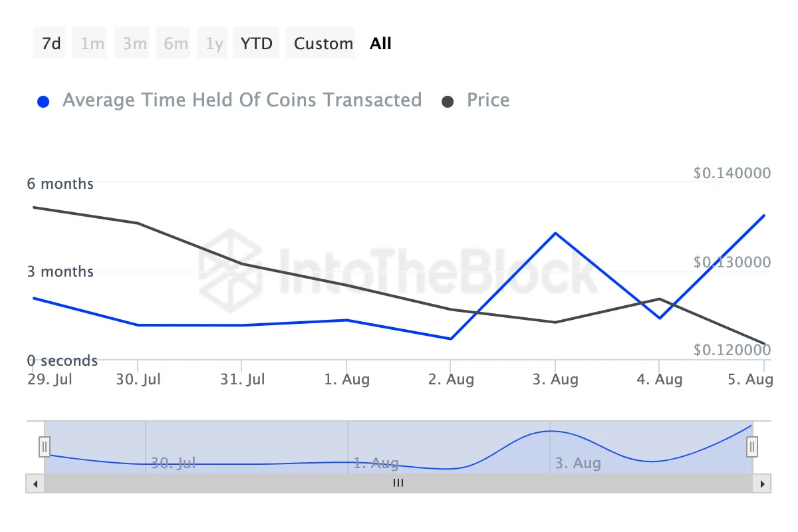Toggle the Price series legend dot
This screenshot has height=532, width=798.
[x=448, y=102]
